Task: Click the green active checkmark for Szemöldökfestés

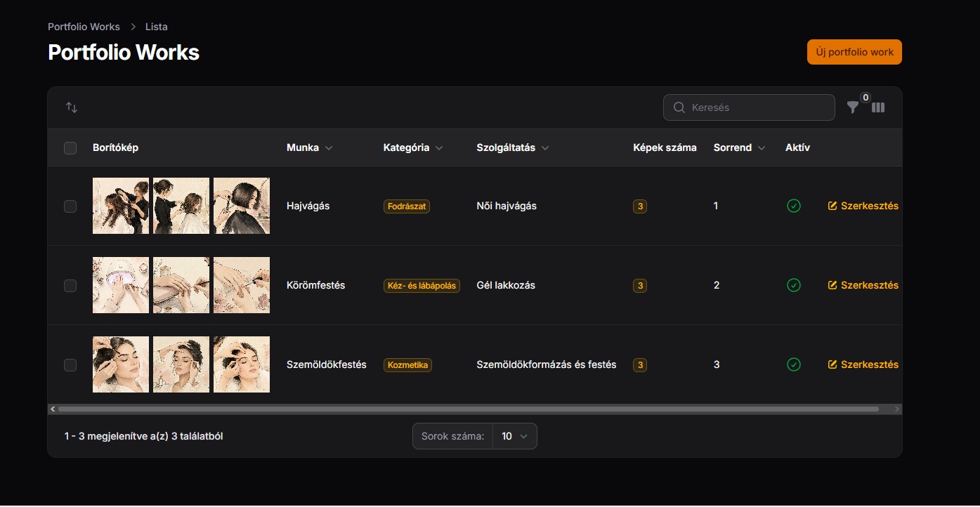Action: point(794,364)
